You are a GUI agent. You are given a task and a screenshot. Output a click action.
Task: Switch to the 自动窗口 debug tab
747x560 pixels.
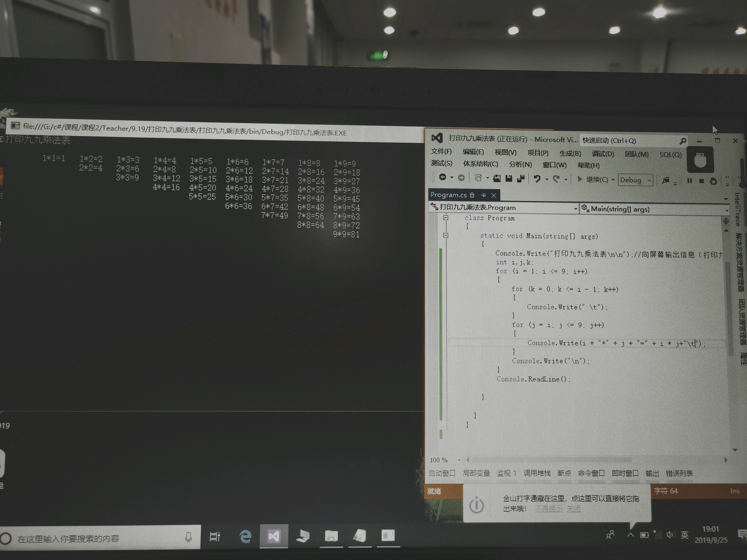pyautogui.click(x=442, y=473)
